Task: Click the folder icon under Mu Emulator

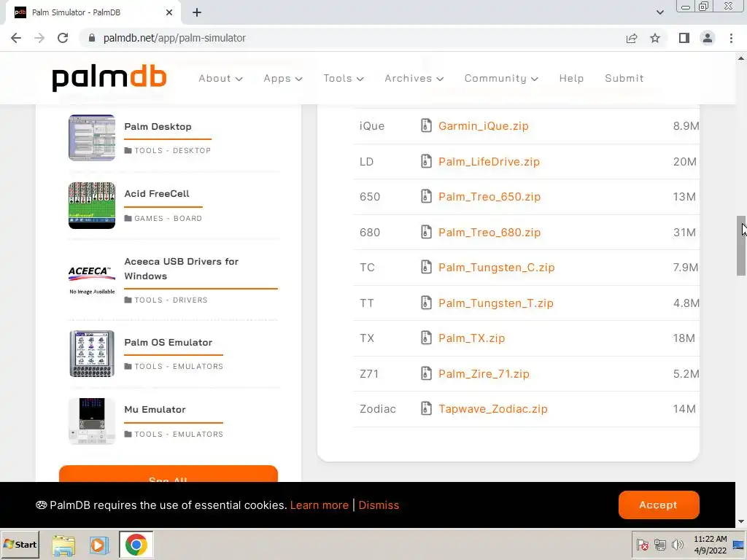Action: 128,435
